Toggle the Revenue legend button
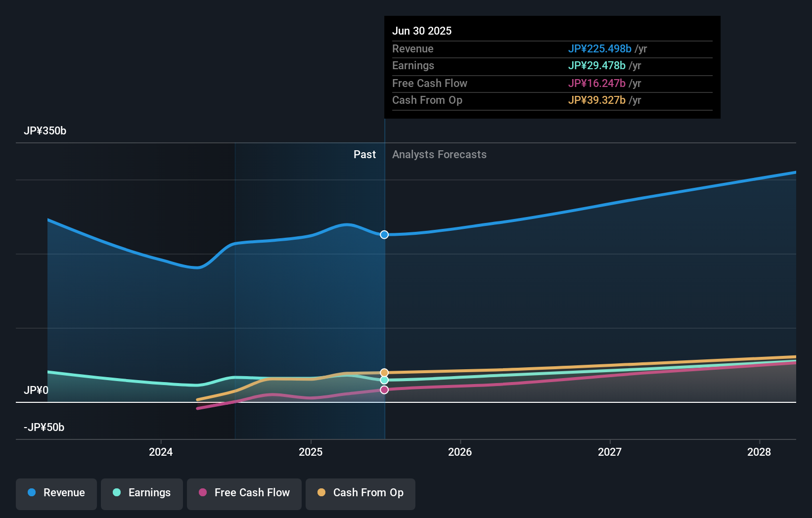This screenshot has width=812, height=518. 56,494
